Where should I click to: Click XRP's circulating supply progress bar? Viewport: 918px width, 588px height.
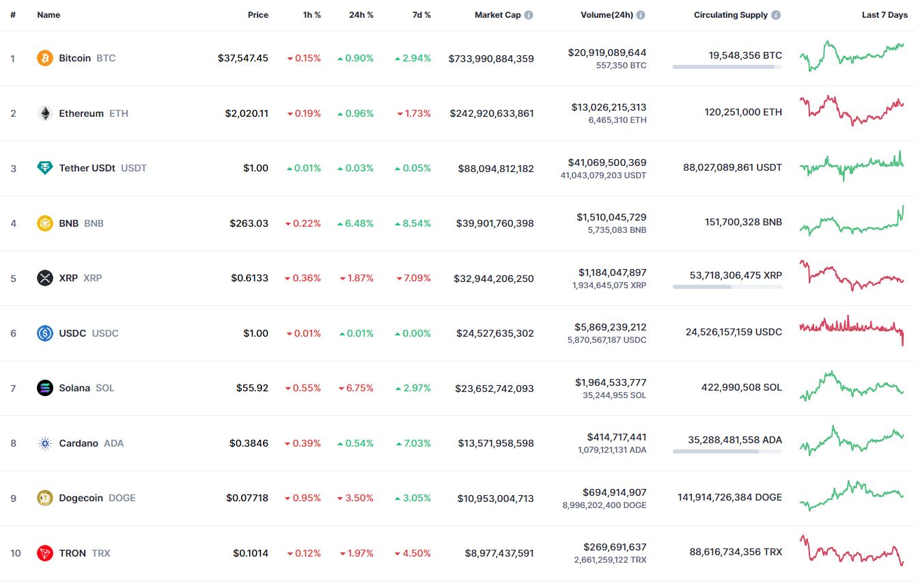pyautogui.click(x=727, y=287)
